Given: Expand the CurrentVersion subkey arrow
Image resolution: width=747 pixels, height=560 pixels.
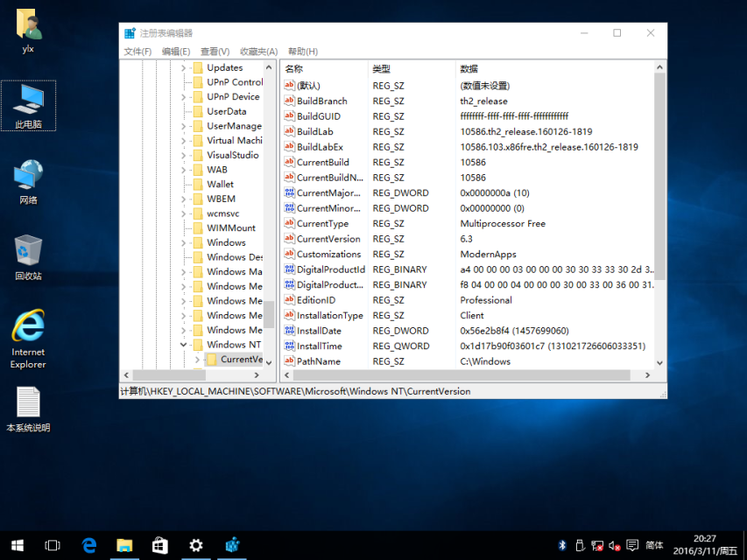Looking at the screenshot, I should [197, 360].
